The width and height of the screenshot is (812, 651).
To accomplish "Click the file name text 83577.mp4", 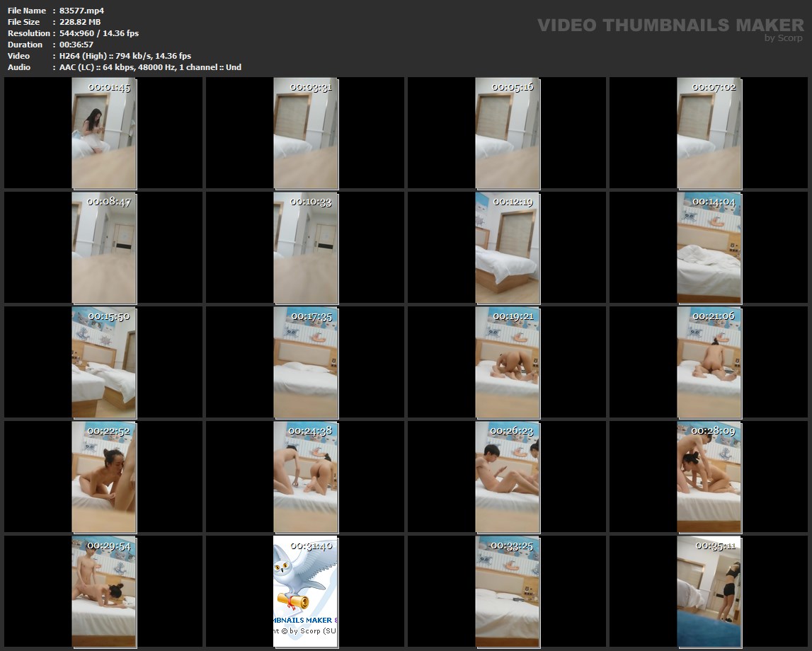I will 82,11.
